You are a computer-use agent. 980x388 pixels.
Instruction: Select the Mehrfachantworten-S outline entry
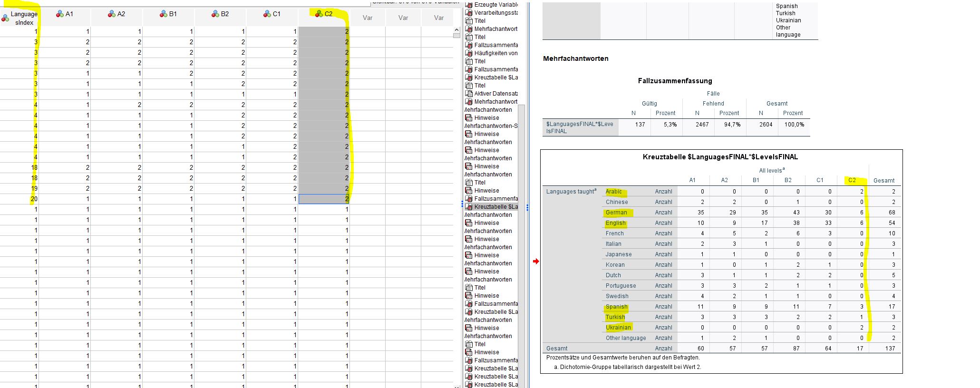click(x=491, y=126)
